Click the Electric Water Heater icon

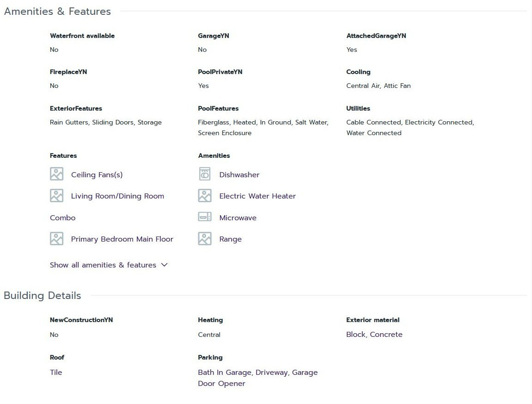coord(205,196)
